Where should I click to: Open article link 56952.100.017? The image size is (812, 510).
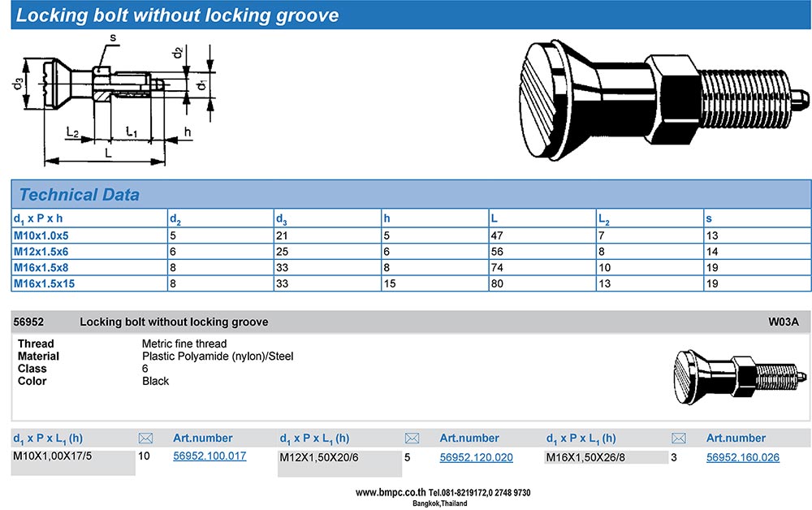click(209, 456)
